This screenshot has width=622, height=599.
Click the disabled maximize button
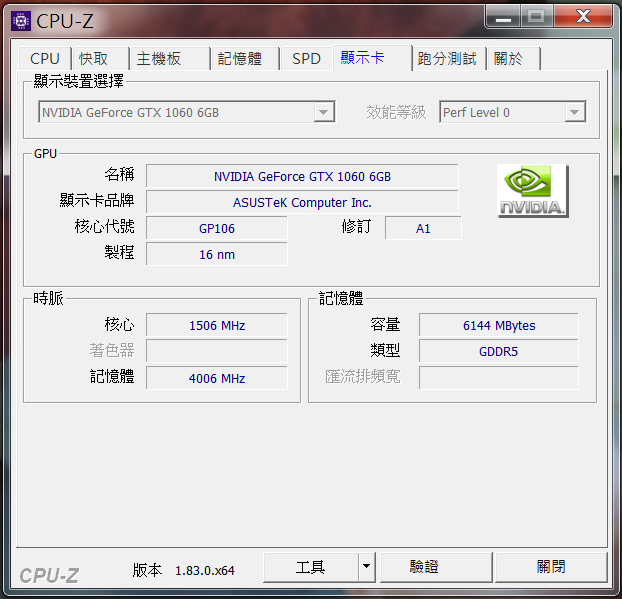(536, 17)
